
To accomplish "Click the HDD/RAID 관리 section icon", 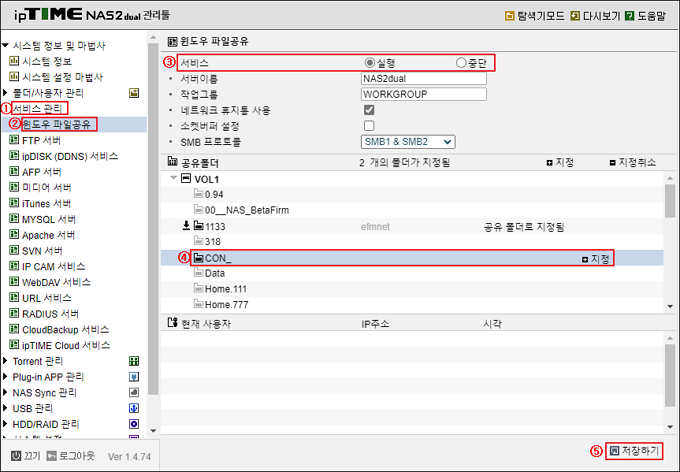I will tap(134, 424).
